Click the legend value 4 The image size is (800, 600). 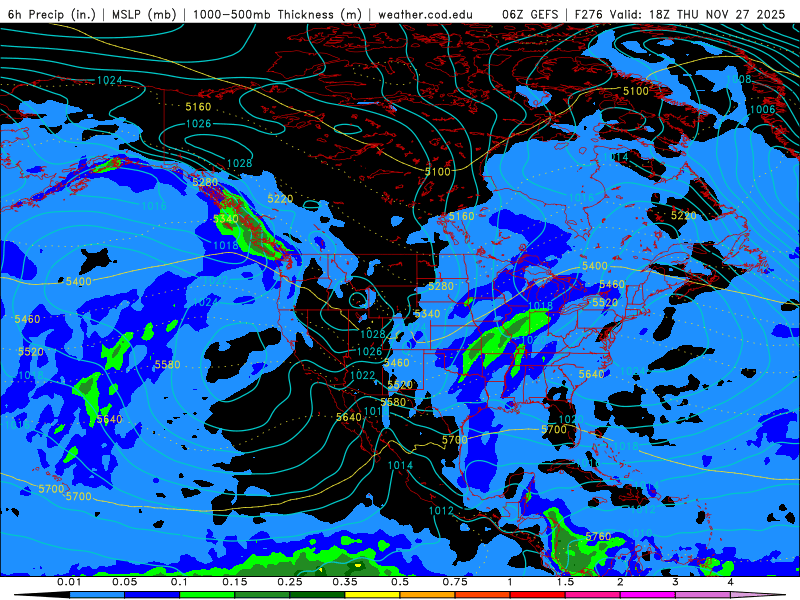tap(731, 582)
